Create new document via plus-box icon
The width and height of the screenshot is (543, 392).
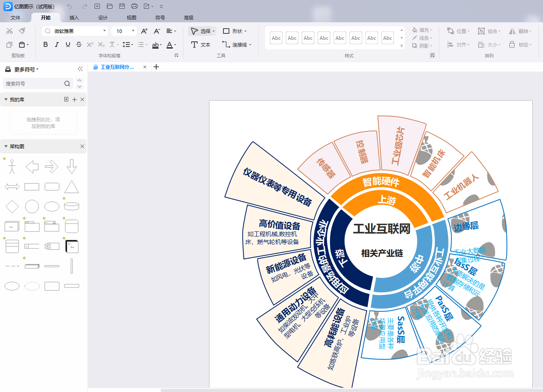coord(97,6)
